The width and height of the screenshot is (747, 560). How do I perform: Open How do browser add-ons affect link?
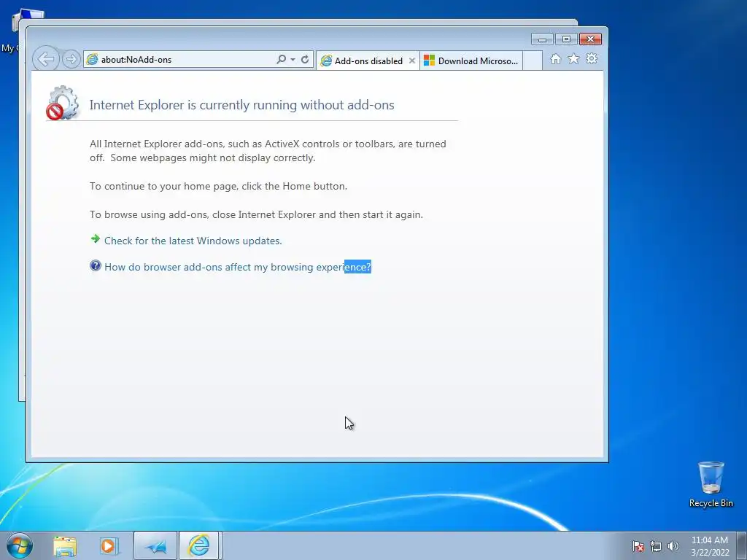click(238, 267)
